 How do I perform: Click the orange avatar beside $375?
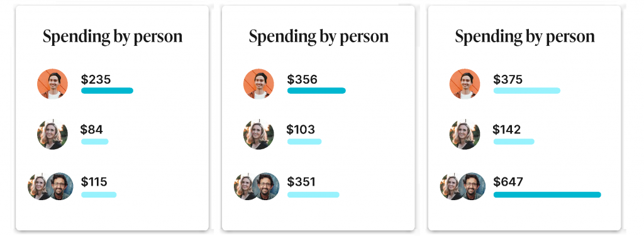point(465,84)
